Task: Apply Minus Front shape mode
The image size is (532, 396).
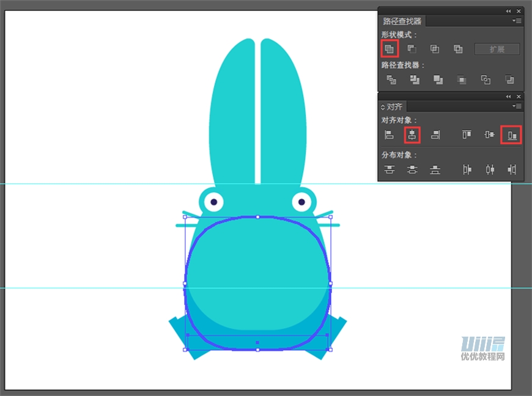Action: (412, 49)
